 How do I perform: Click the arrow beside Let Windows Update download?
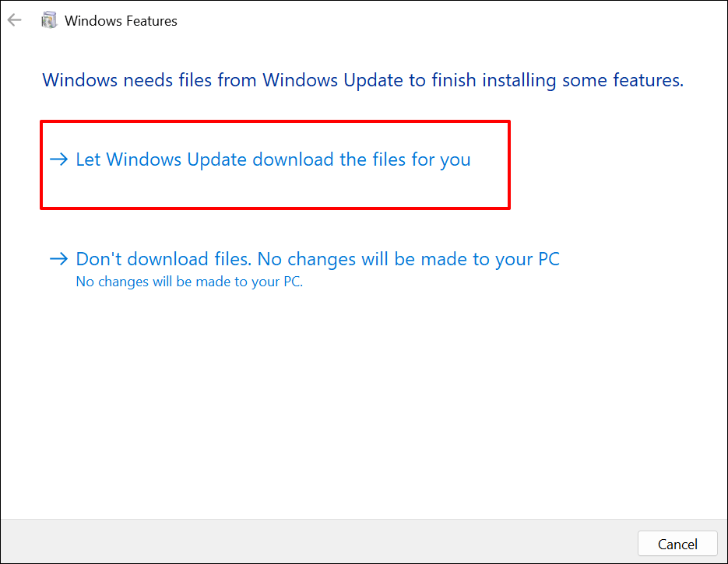point(59,159)
